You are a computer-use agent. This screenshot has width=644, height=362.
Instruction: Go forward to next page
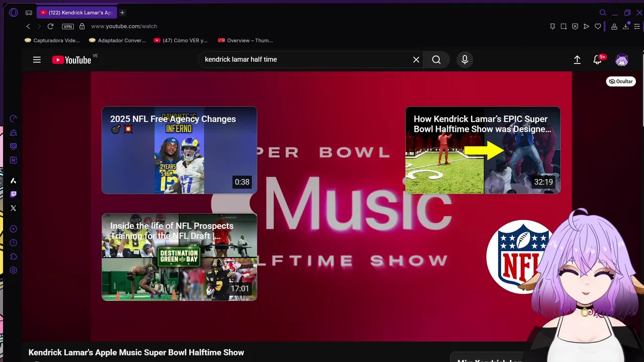(39, 26)
